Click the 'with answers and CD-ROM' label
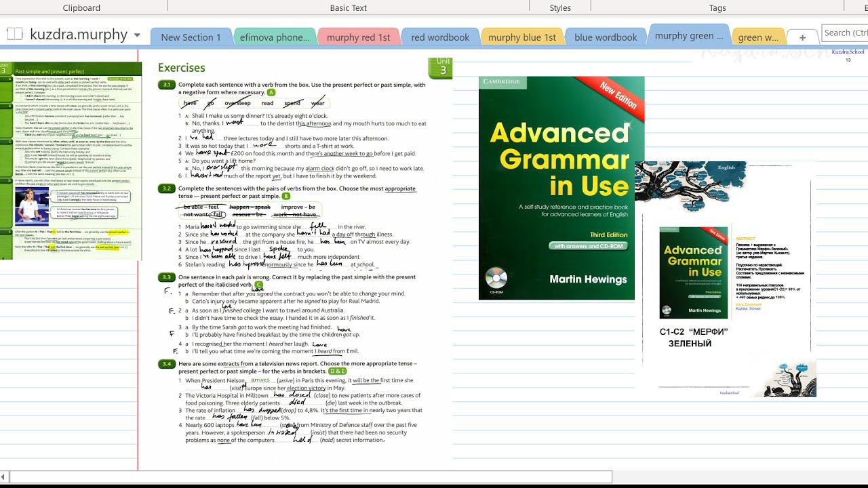 588,246
